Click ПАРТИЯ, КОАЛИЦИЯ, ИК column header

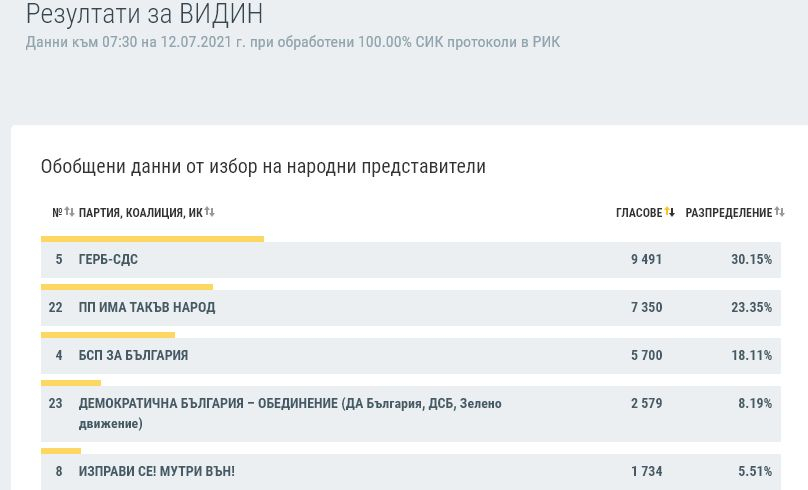(x=141, y=213)
